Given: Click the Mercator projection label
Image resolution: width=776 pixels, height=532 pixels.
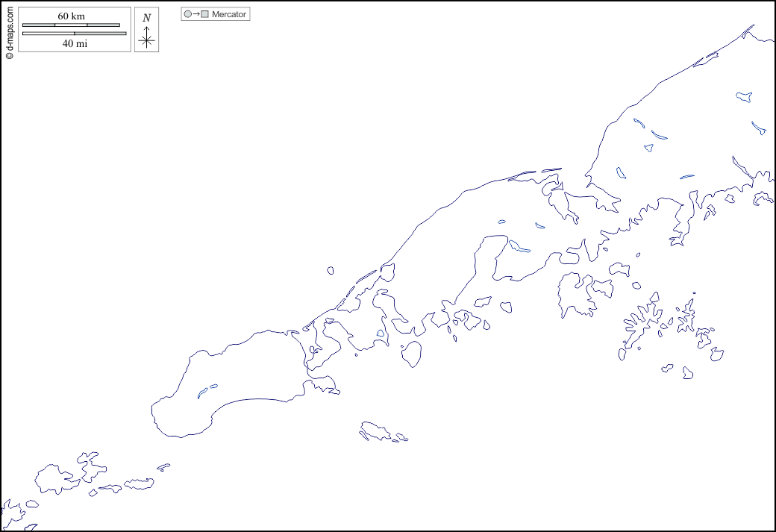Looking at the screenshot, I should (x=229, y=14).
